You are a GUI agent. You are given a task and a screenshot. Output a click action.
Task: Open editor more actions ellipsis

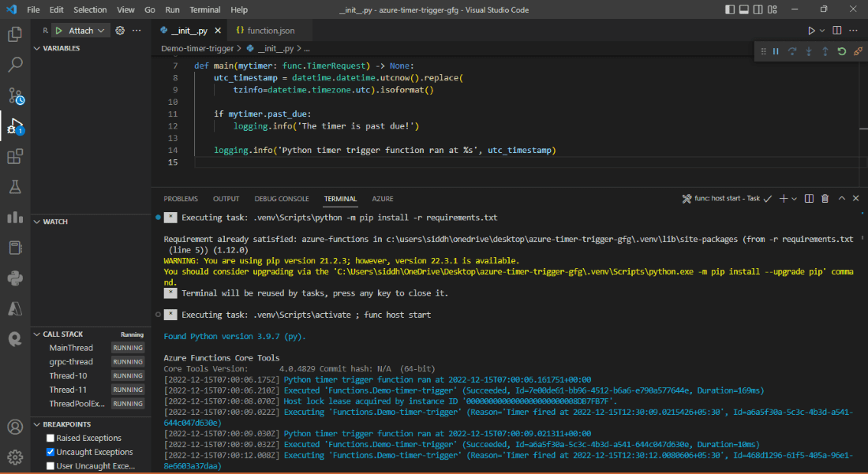pos(855,31)
